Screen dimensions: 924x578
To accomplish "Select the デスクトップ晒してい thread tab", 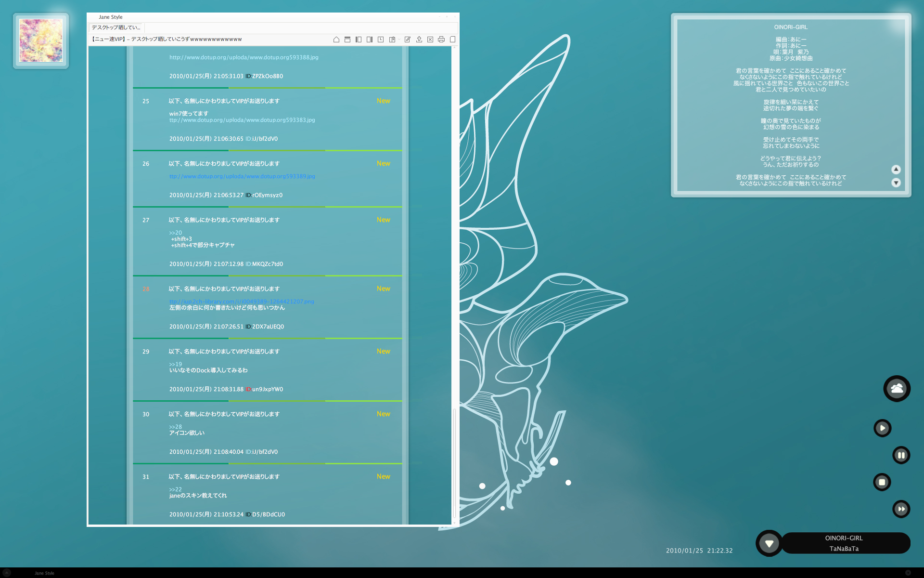I will tap(116, 27).
